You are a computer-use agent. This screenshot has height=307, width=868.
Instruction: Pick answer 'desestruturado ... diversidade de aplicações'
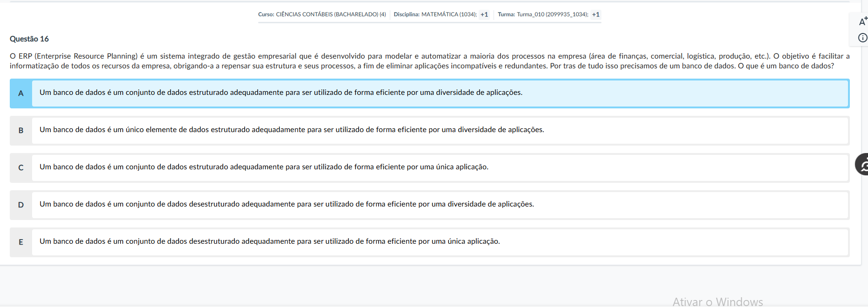(287, 204)
